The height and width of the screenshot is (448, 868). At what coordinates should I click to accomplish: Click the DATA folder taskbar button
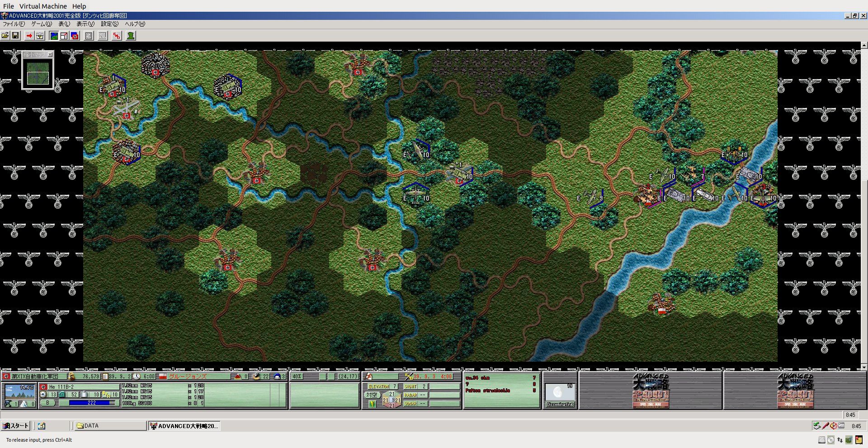pyautogui.click(x=108, y=426)
